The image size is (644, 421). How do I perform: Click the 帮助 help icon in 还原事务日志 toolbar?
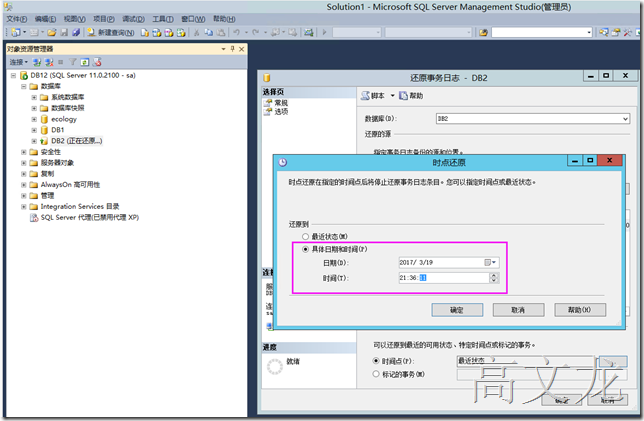coord(404,96)
